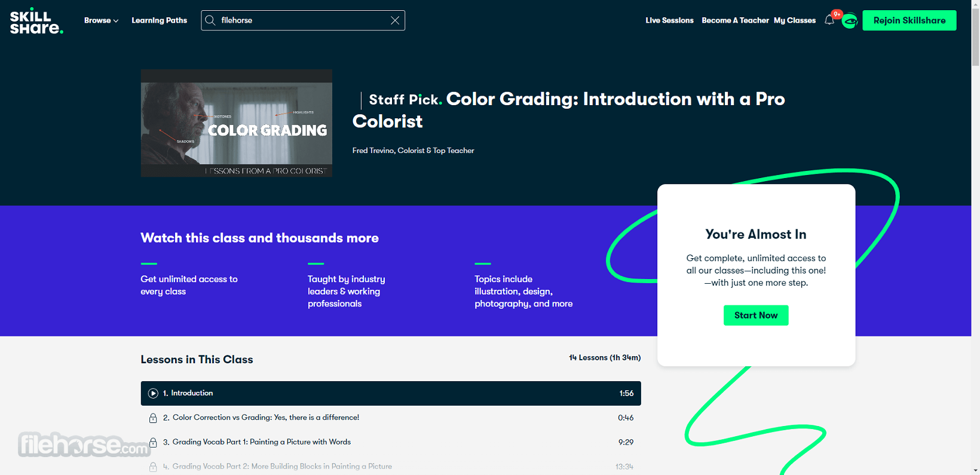
Task: Click the search magnifier icon
Action: click(x=210, y=20)
